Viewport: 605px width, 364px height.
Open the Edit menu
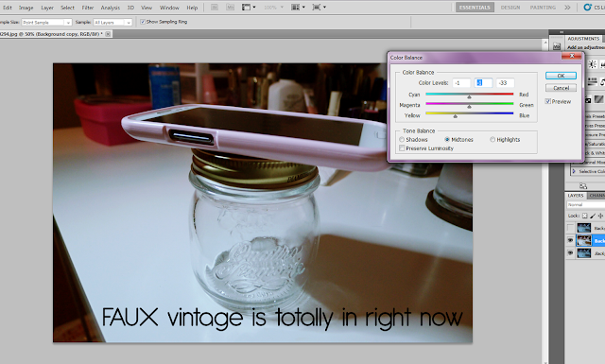8,8
